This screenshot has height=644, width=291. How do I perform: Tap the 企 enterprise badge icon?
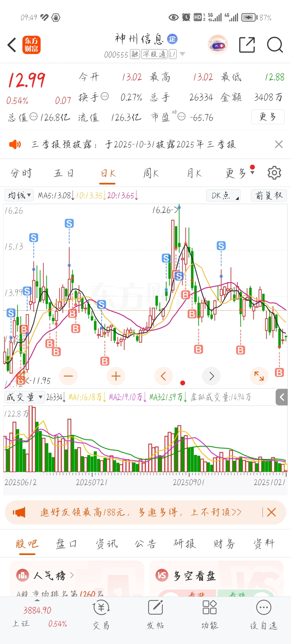(172, 39)
